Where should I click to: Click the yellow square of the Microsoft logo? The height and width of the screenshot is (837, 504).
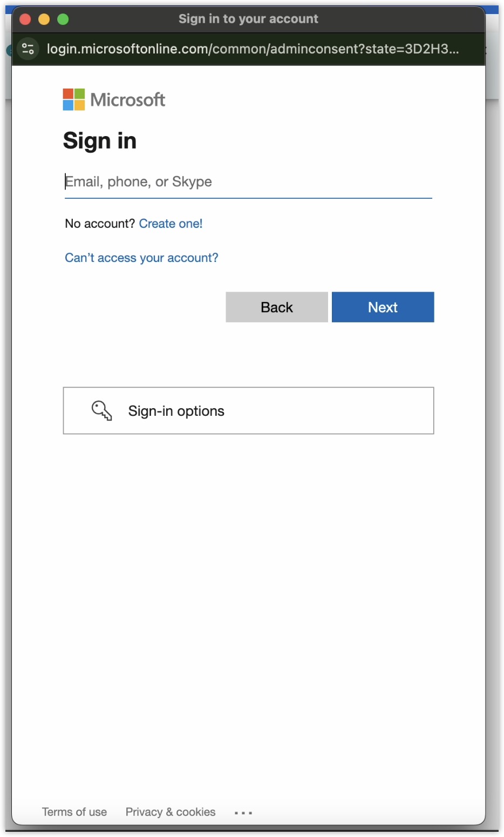80,105
